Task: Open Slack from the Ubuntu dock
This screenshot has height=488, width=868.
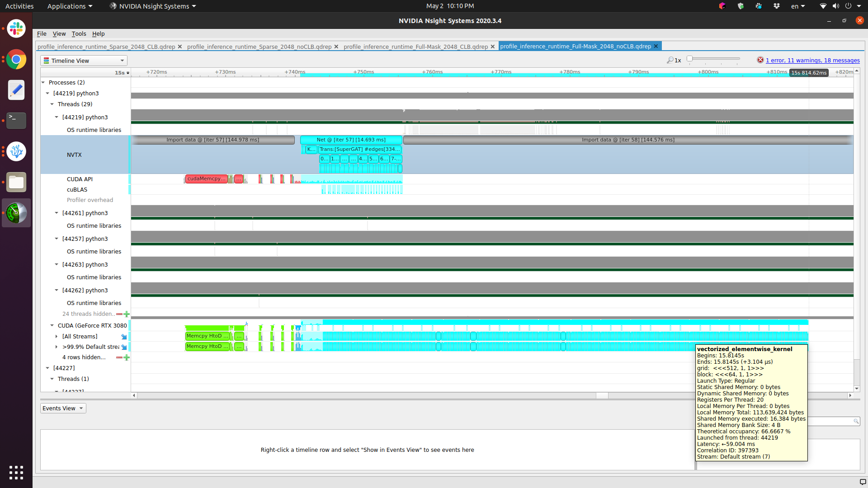Action: [x=16, y=29]
